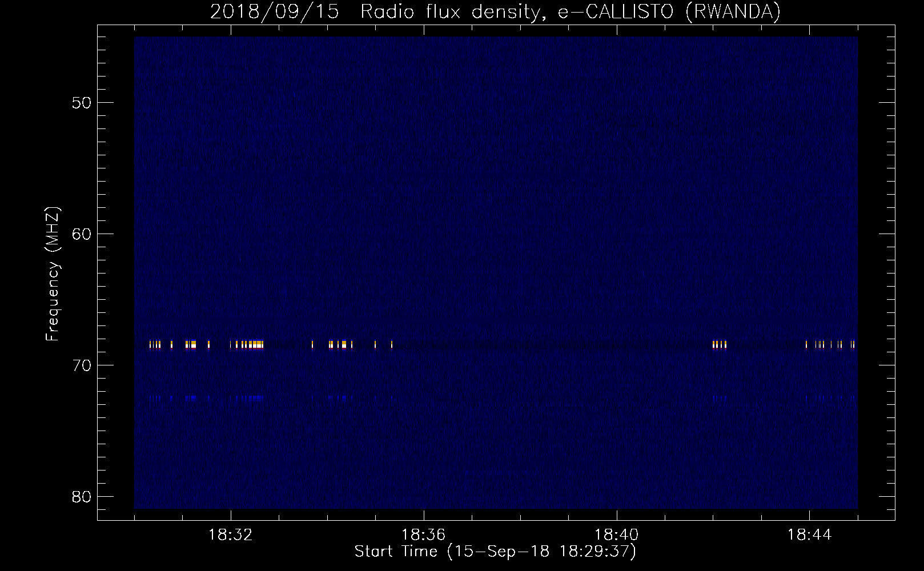Click the 18:36 time tick label
This screenshot has height=571, width=924.
[x=423, y=535]
